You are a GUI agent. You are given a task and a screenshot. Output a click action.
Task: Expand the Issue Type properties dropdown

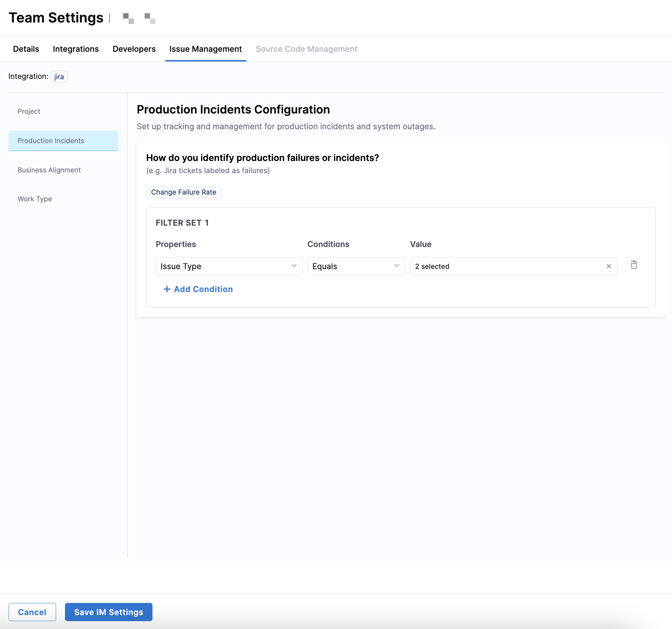coord(229,266)
